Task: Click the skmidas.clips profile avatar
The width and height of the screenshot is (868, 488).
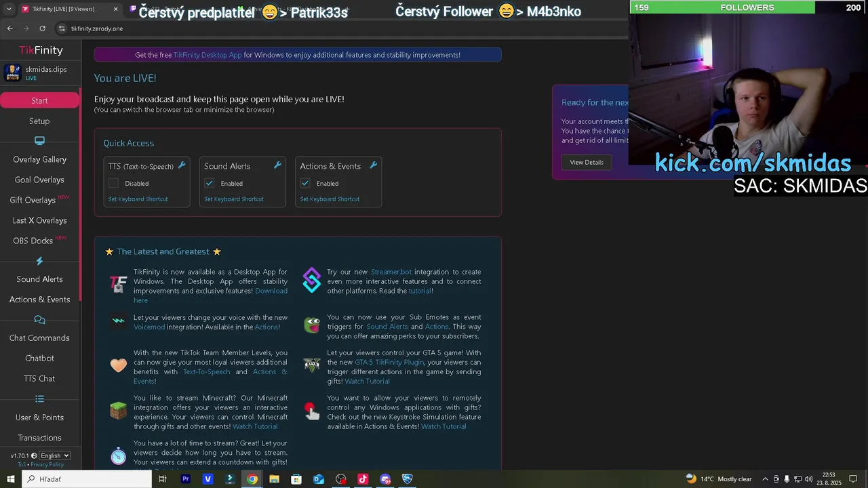Action: [12, 73]
